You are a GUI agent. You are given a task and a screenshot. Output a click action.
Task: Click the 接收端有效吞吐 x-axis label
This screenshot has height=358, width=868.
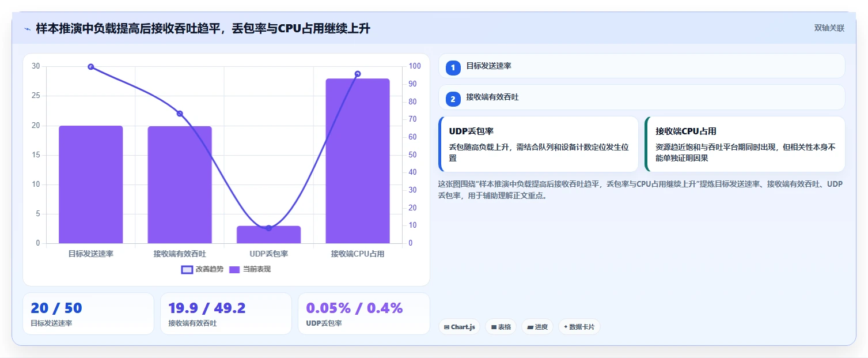(x=180, y=254)
